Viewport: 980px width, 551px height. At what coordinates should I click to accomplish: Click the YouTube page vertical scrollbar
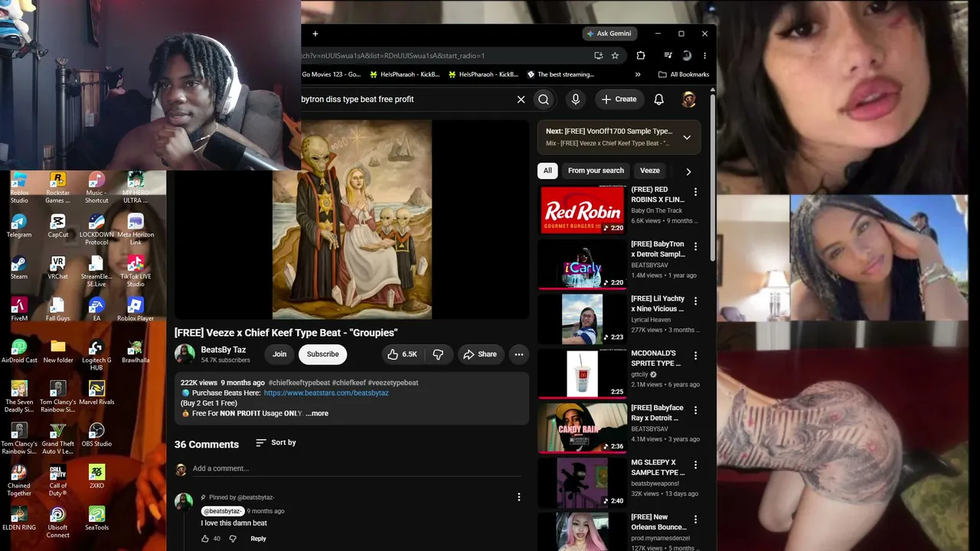pos(713,176)
